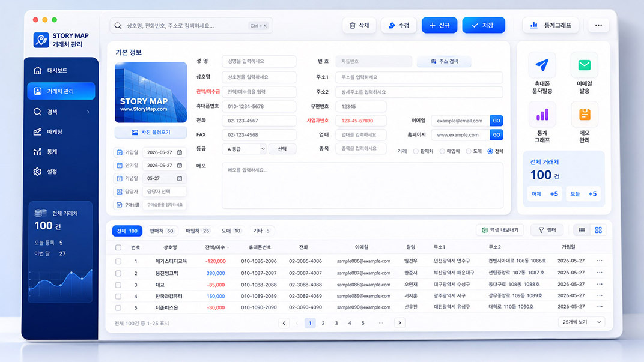Open the 대시보드 sidebar item
The width and height of the screenshot is (644, 362).
pyautogui.click(x=61, y=71)
